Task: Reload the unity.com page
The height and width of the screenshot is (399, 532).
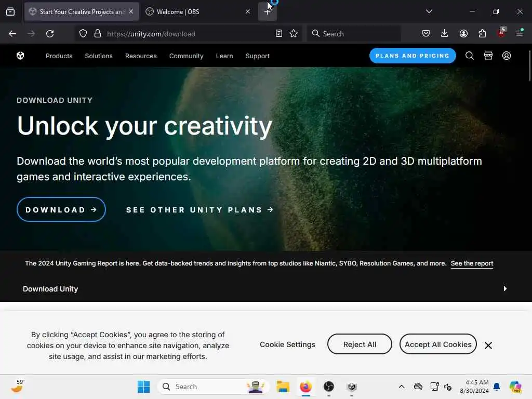Action: (x=50, y=34)
